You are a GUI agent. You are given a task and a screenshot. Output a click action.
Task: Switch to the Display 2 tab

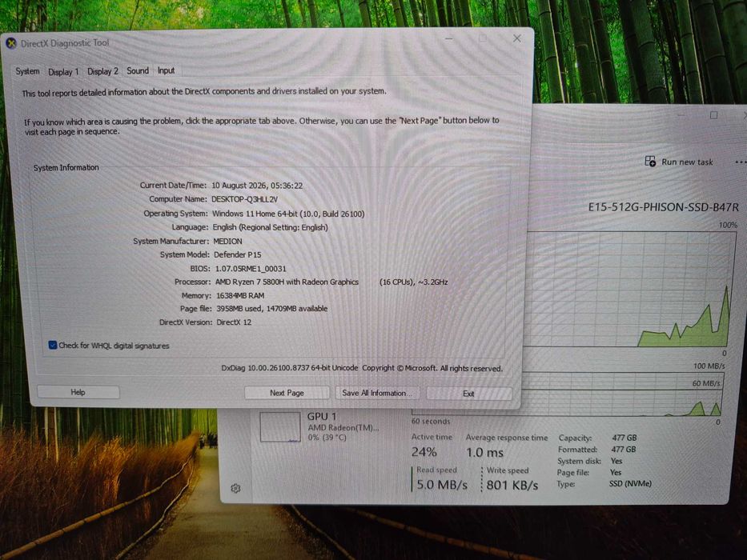click(102, 71)
